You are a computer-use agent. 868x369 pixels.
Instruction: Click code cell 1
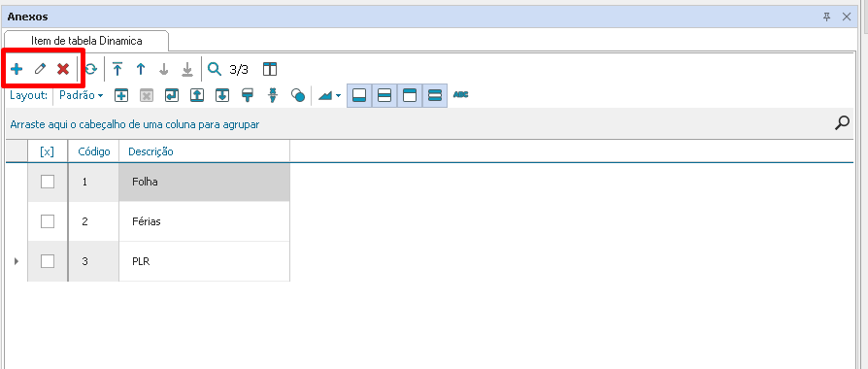(93, 182)
